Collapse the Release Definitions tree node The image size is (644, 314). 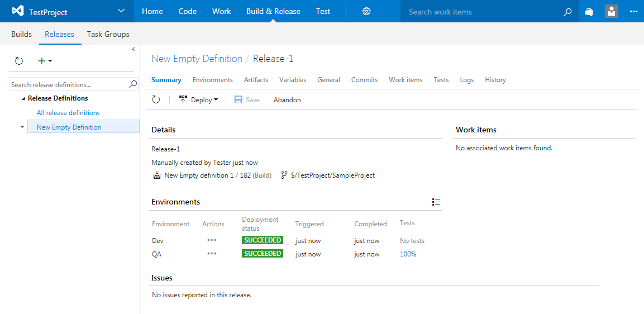[23, 98]
